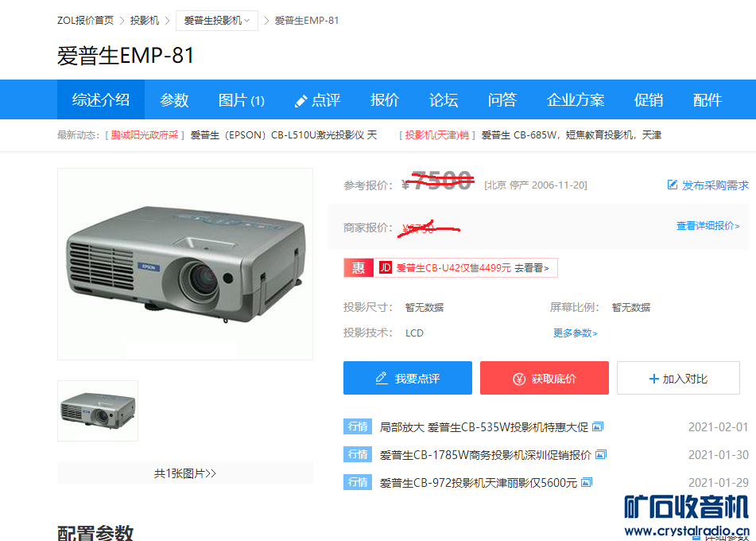Click the pencil icon beside 点评 tab

pos(300,101)
